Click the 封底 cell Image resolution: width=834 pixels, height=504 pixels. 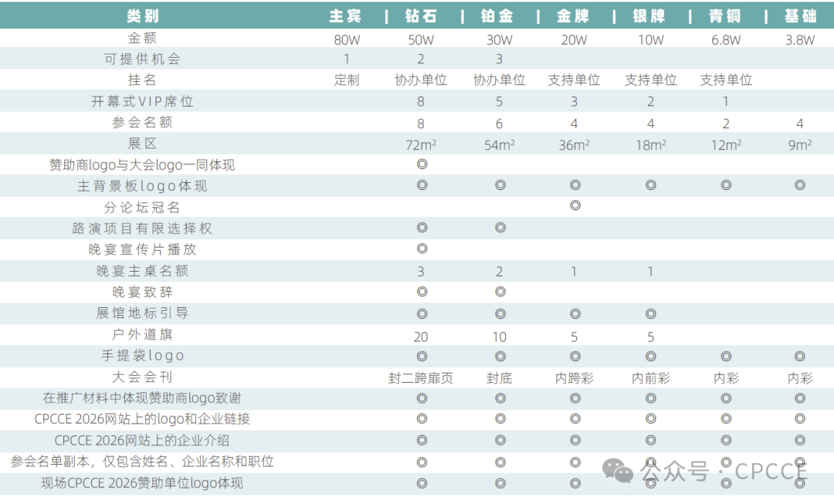[x=500, y=378]
